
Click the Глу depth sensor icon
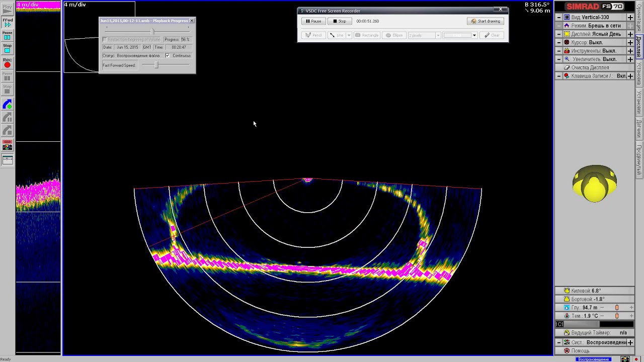pyautogui.click(x=567, y=307)
